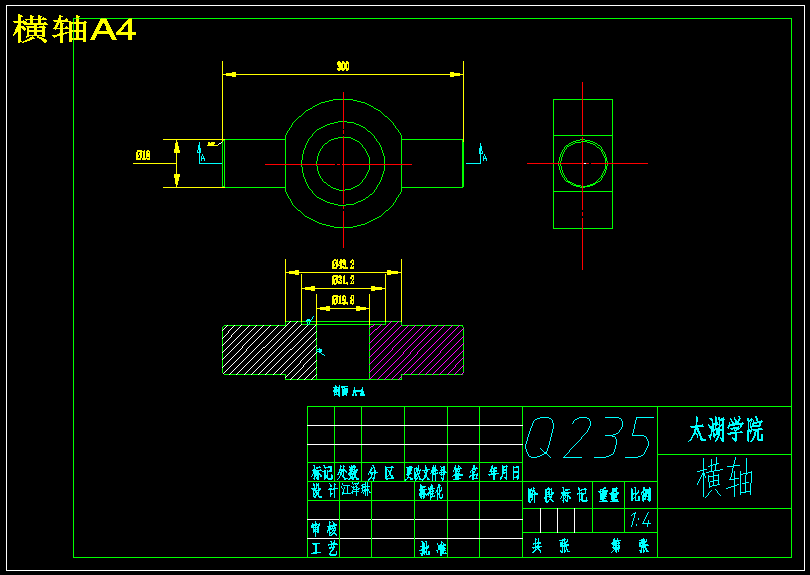Select the right section marker 'A' arrow
Image resolution: width=810 pixels, height=575 pixels.
click(478, 154)
